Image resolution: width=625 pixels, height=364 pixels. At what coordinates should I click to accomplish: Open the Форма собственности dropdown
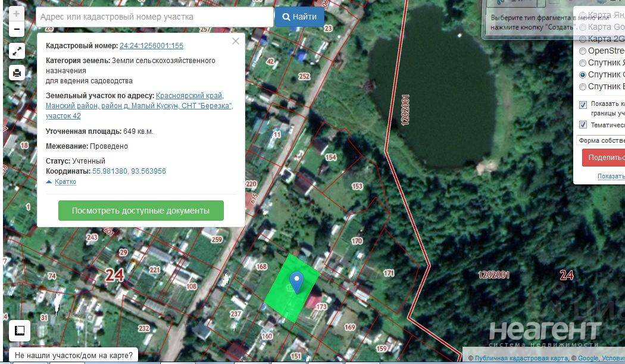pyautogui.click(x=600, y=140)
